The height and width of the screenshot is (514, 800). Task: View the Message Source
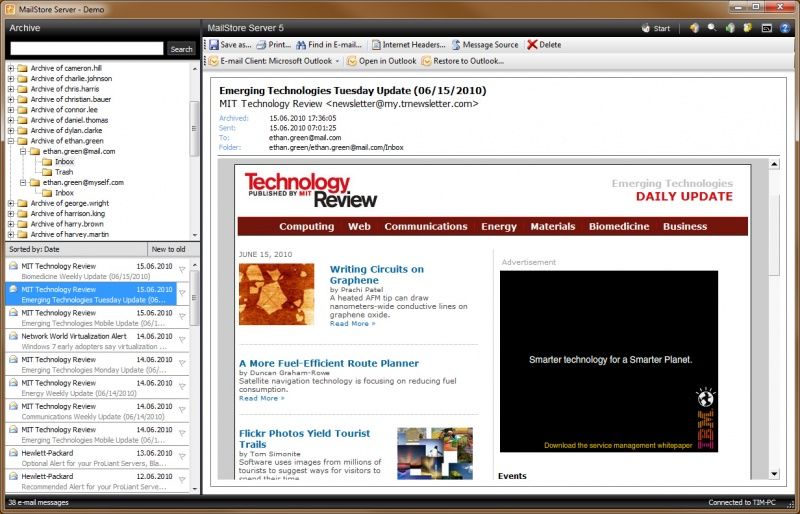(x=485, y=45)
